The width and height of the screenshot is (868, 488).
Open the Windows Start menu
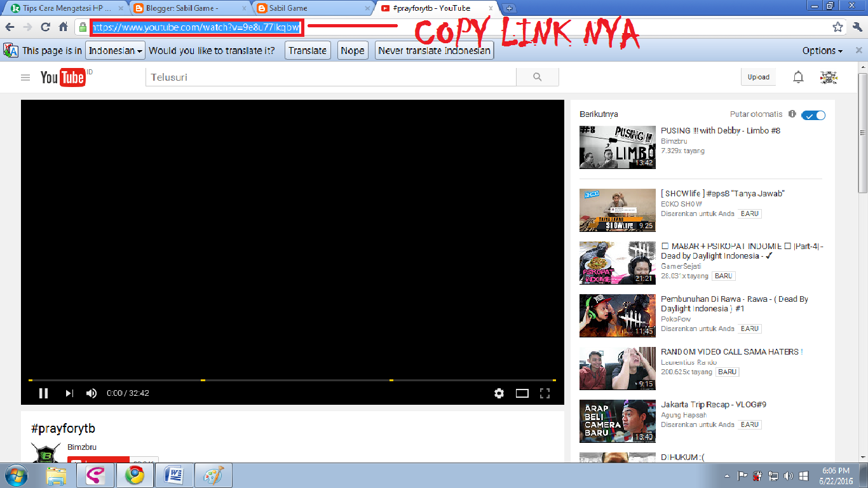coord(16,475)
